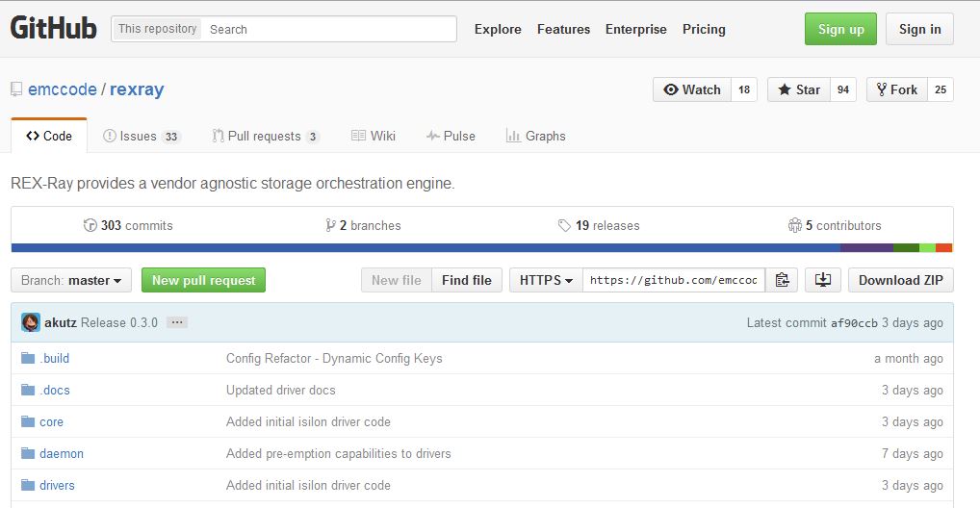Screen dimensions: 980x508
Task: Open the stargazers count 94
Action: click(843, 89)
